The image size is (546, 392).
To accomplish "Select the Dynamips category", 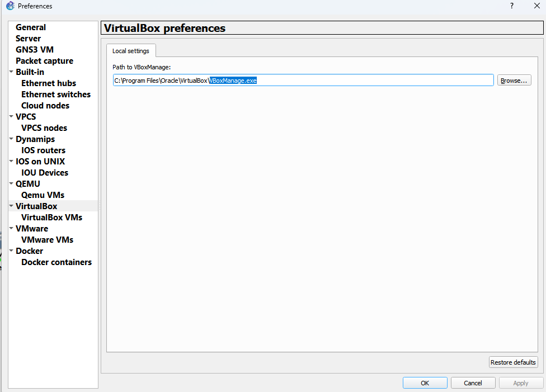I will coord(35,139).
